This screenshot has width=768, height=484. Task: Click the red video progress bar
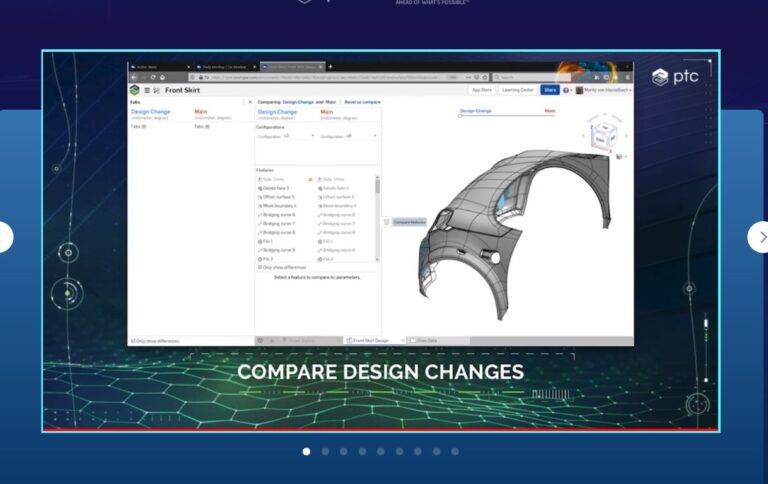pyautogui.click(x=381, y=430)
